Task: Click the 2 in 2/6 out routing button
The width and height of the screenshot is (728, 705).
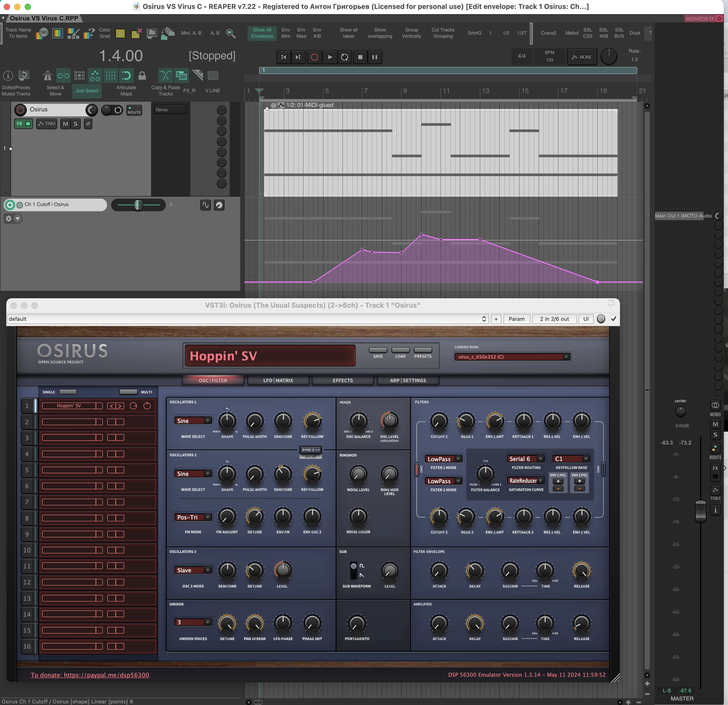Action: tap(554, 319)
